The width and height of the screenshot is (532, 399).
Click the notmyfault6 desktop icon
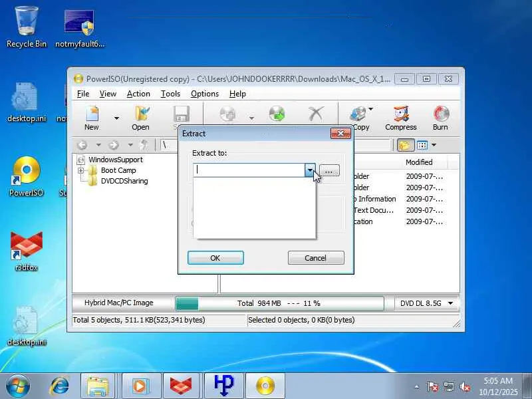[80, 29]
